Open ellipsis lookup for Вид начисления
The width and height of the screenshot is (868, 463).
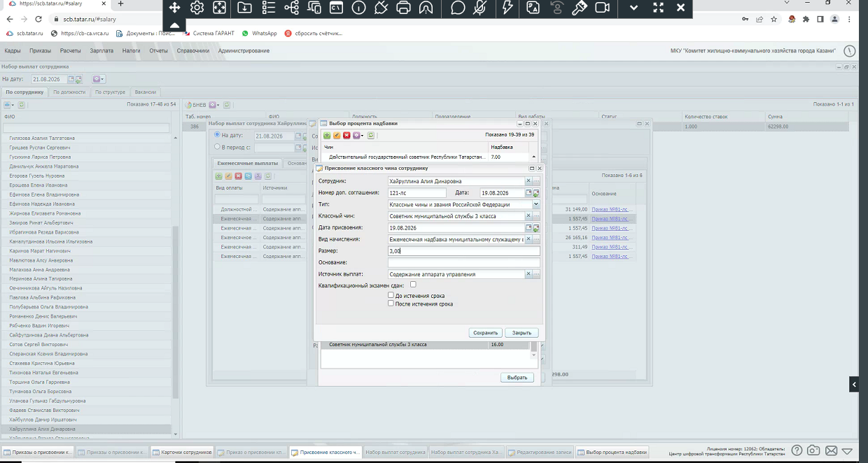point(537,239)
